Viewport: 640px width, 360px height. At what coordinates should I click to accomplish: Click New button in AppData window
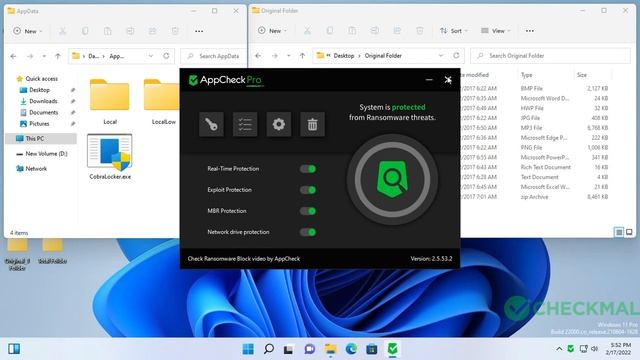click(x=27, y=31)
